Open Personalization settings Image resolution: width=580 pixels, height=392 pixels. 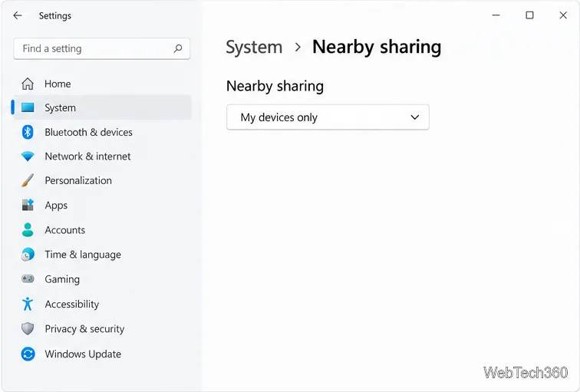pyautogui.click(x=103, y=180)
